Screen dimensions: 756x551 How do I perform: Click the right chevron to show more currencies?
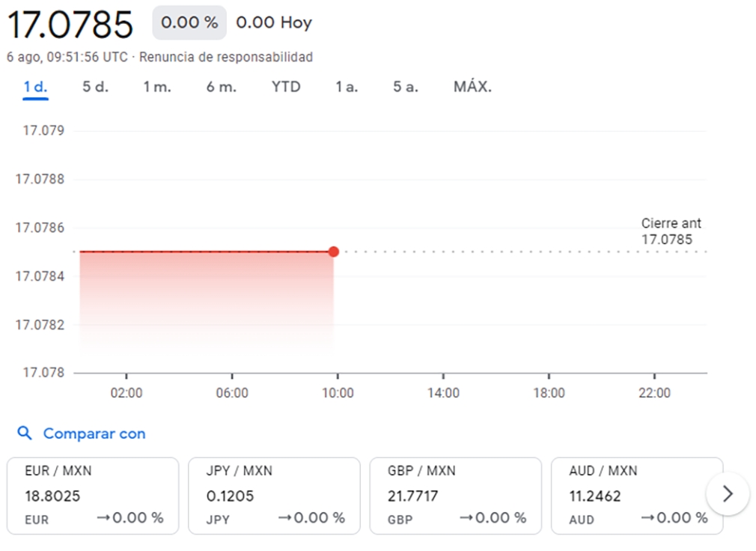(x=727, y=494)
